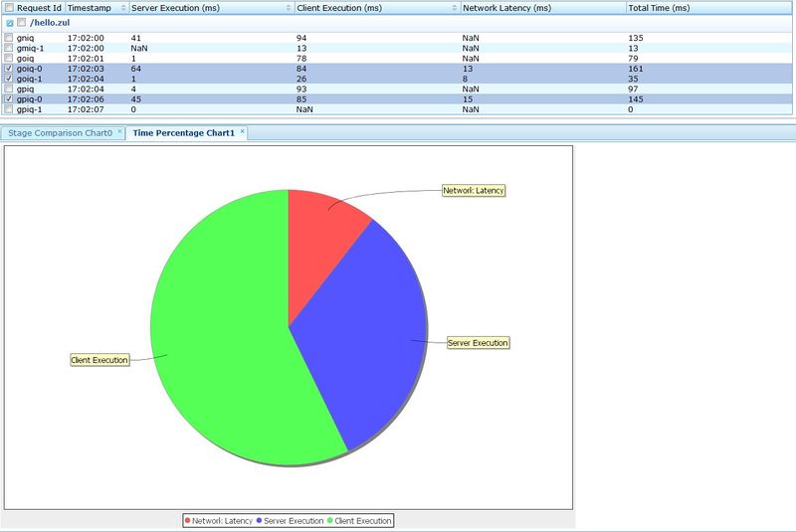Uncheck the goiq-0 request checkbox
This screenshot has height=532, width=796.
tap(9, 68)
